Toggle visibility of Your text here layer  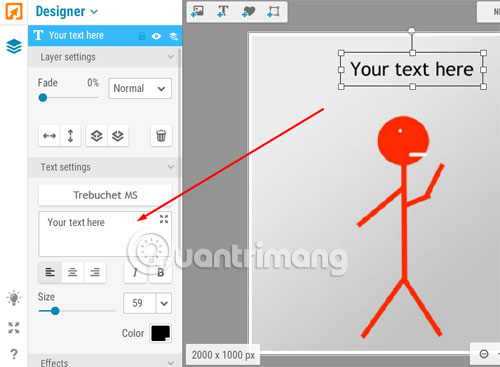point(156,36)
